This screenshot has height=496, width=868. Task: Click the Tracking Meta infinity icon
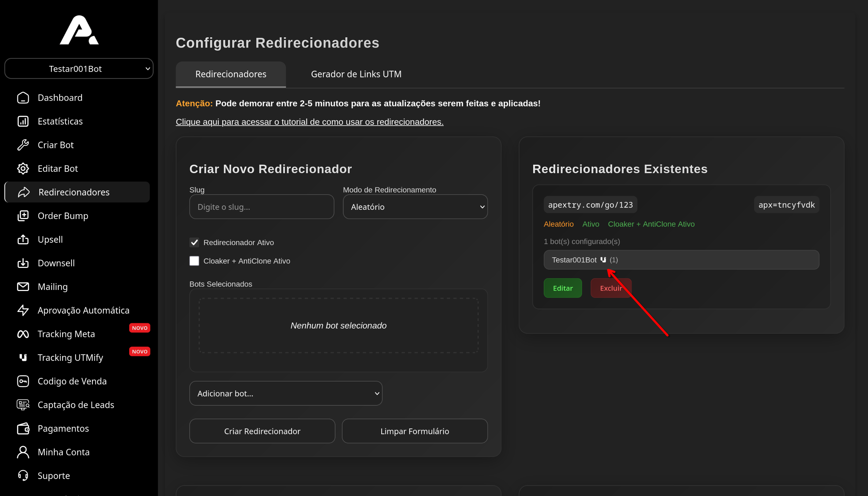23,334
